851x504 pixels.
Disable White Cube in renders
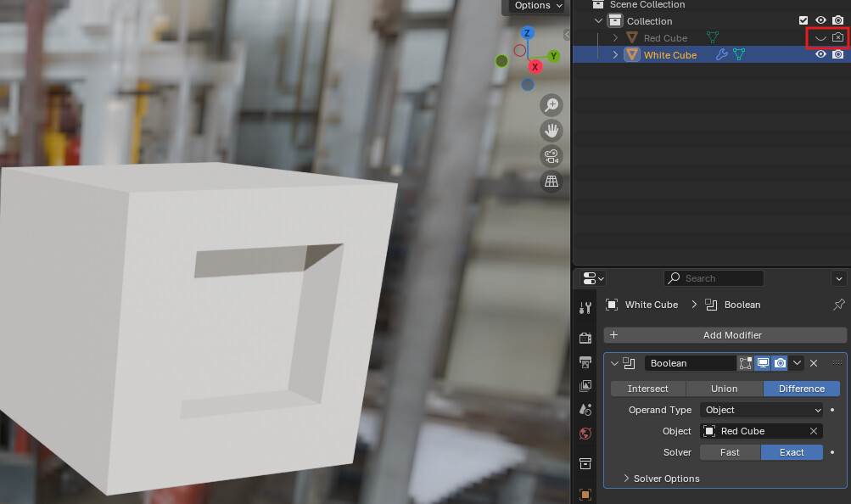point(838,54)
